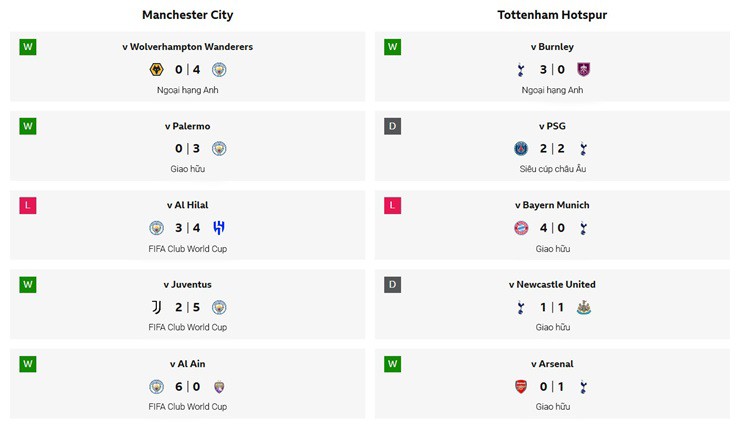
Task: Click the Manchester City column heading
Action: coord(187,15)
